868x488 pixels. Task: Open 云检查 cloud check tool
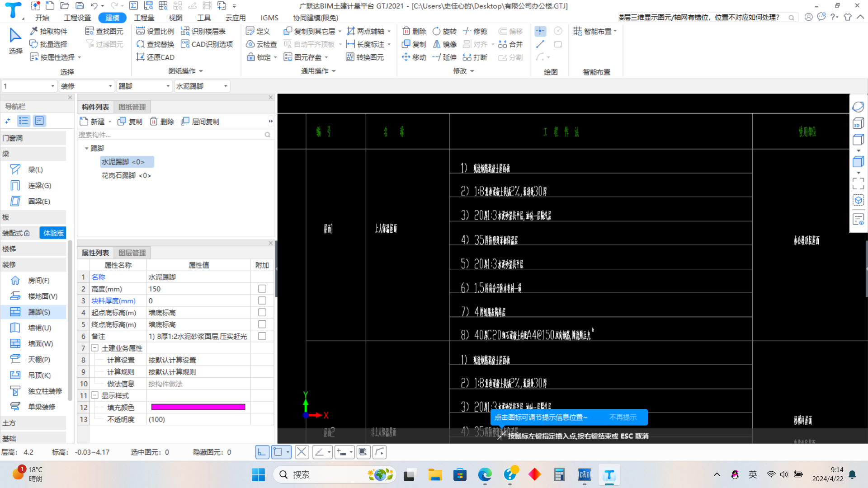[261, 44]
